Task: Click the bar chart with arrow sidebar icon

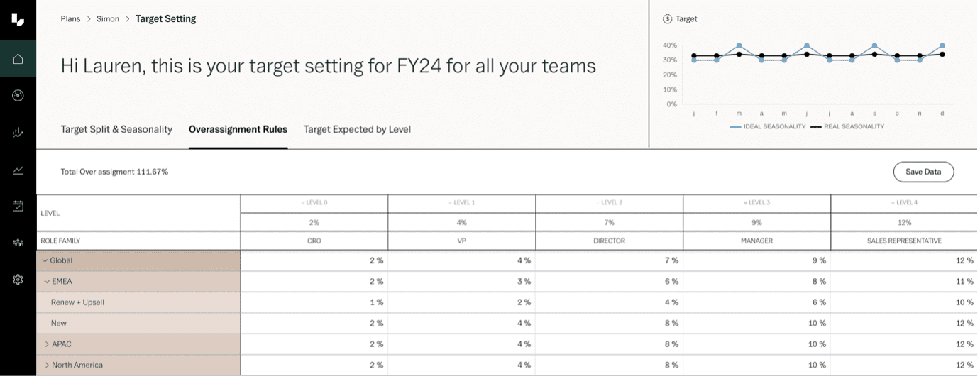Action: 18,132
